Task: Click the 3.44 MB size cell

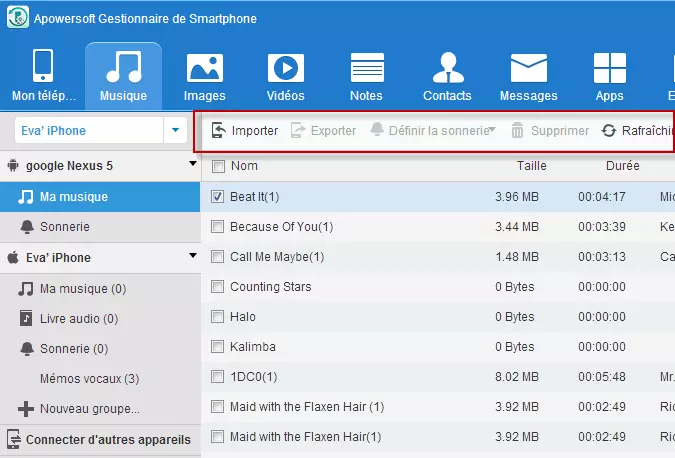Action: click(x=517, y=227)
